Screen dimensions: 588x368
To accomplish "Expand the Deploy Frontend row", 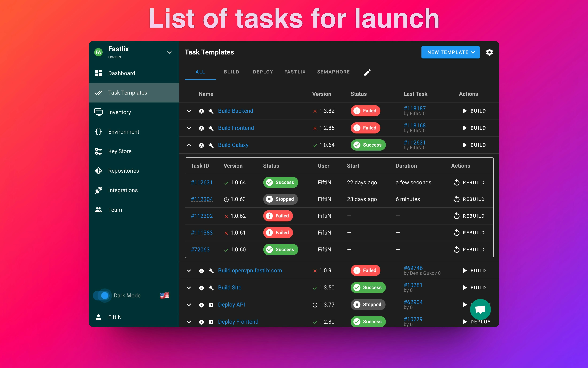I will (189, 322).
